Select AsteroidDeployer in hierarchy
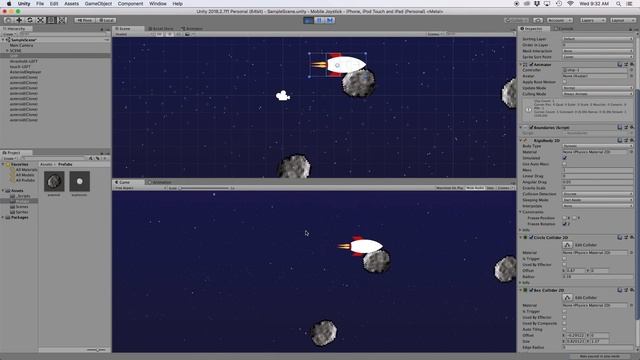The width and height of the screenshot is (640, 360). click(25, 72)
